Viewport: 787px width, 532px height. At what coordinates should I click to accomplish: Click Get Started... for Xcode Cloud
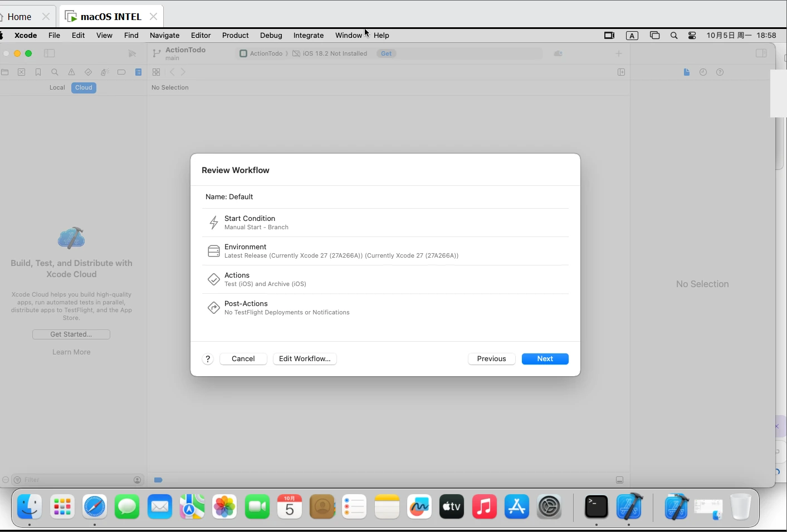coord(71,334)
